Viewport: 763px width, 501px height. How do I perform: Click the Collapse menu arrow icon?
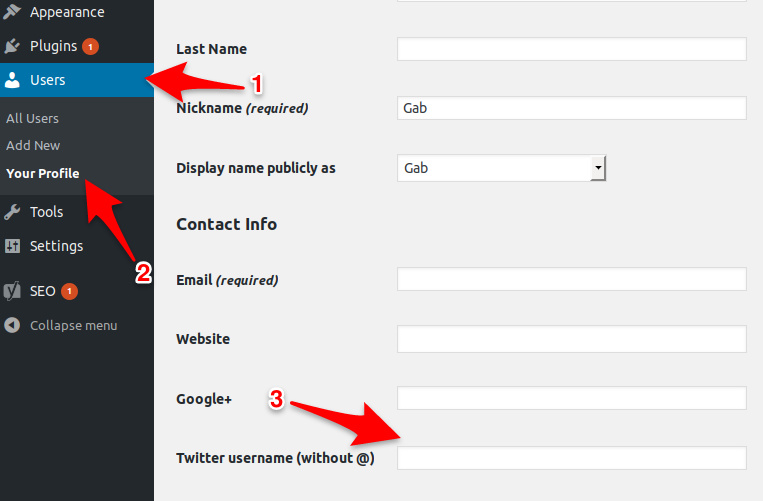[x=12, y=325]
